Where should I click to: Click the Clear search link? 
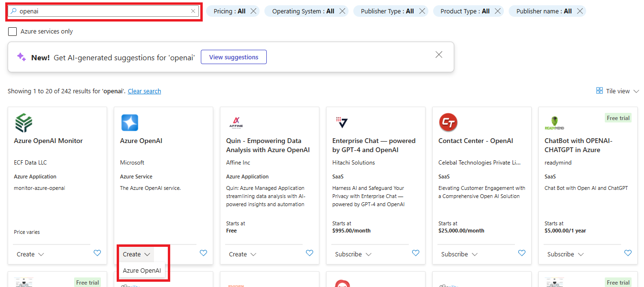[x=144, y=90]
